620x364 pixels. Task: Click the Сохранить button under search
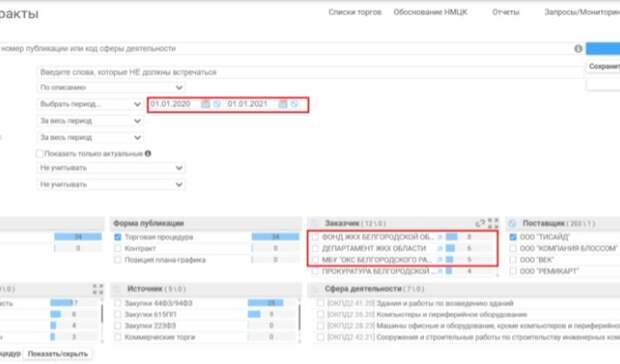coord(603,66)
